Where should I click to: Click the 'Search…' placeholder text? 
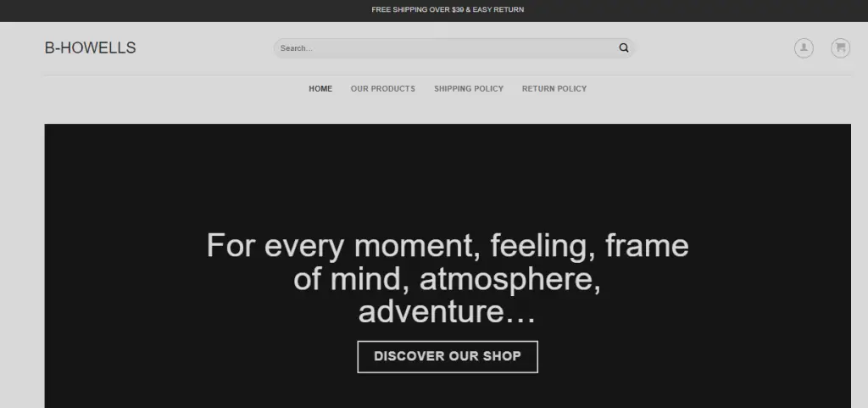pos(296,48)
